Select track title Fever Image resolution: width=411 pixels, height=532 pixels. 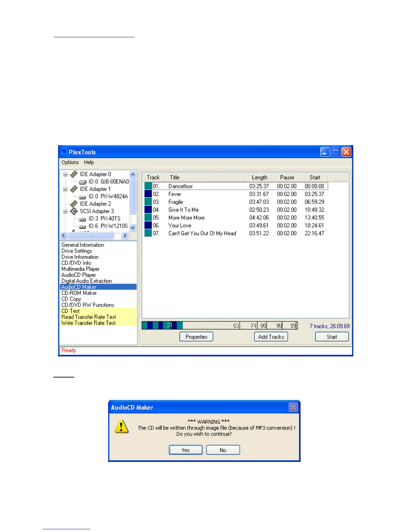175,194
